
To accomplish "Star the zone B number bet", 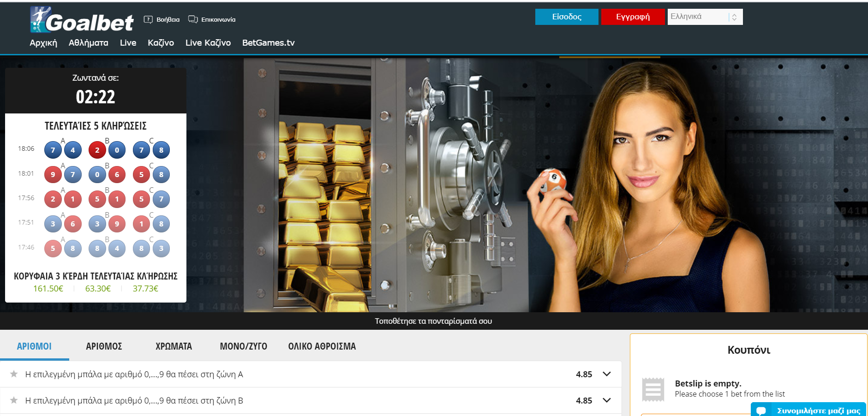I will [x=14, y=400].
